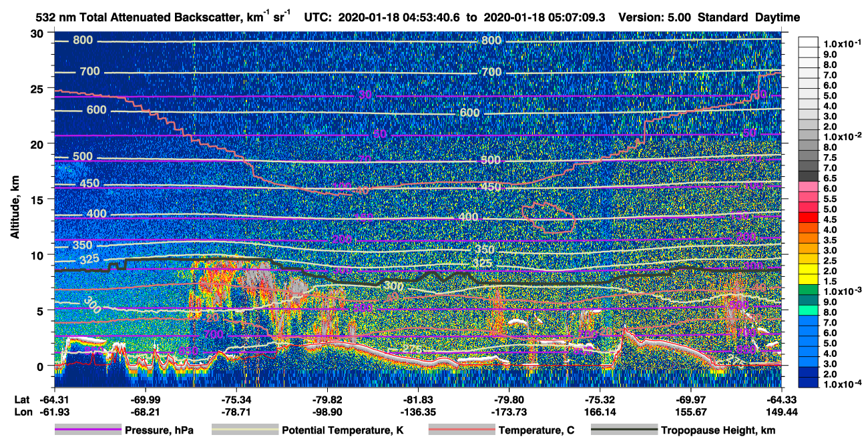Click the latitude value -81.83
Screen dimensions: 868x445
(x=417, y=400)
